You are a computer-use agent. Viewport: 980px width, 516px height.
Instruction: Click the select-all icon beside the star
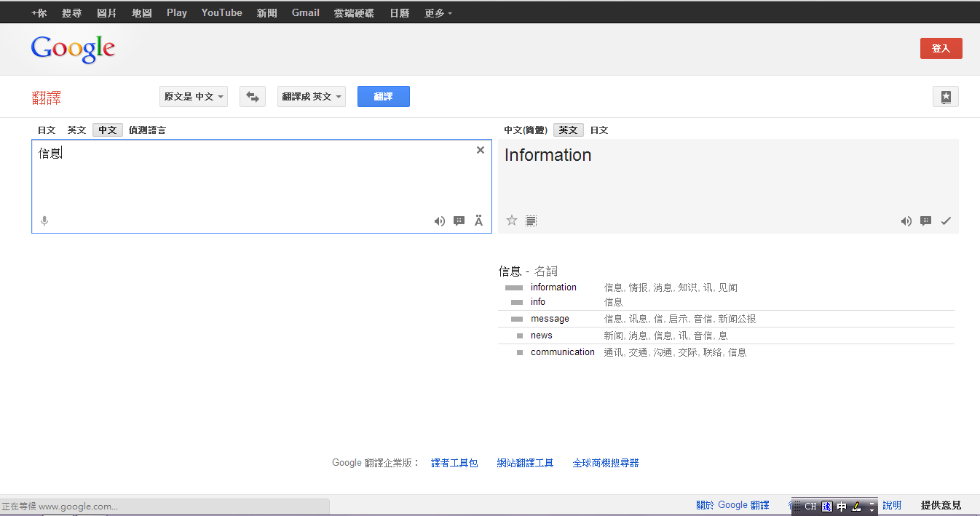[x=532, y=221]
